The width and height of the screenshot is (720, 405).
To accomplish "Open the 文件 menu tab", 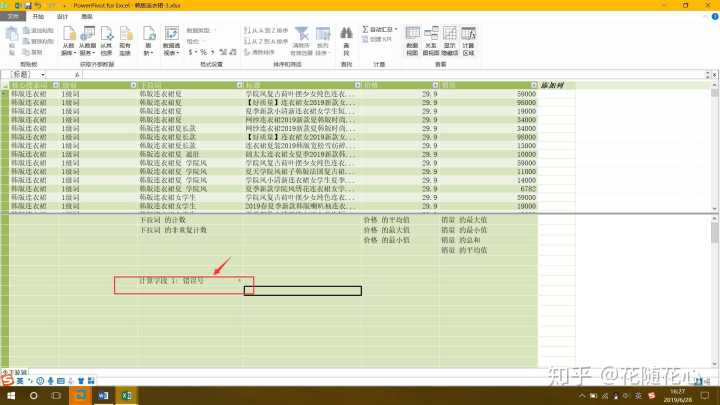I will pos(12,17).
